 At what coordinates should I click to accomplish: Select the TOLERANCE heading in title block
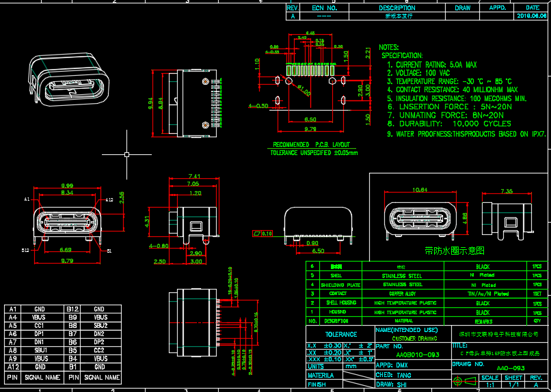tap(340, 335)
